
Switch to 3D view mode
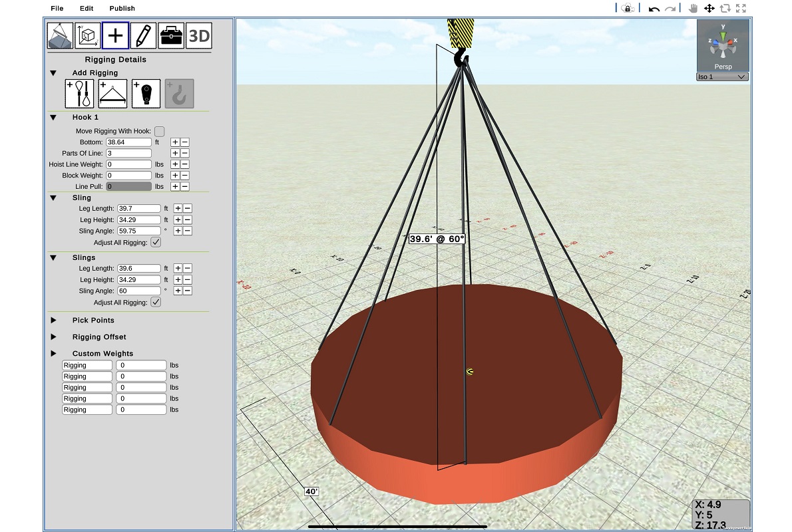[x=199, y=35]
